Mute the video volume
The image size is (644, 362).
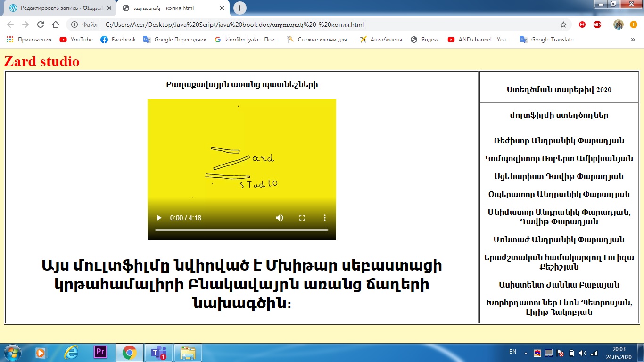[280, 218]
